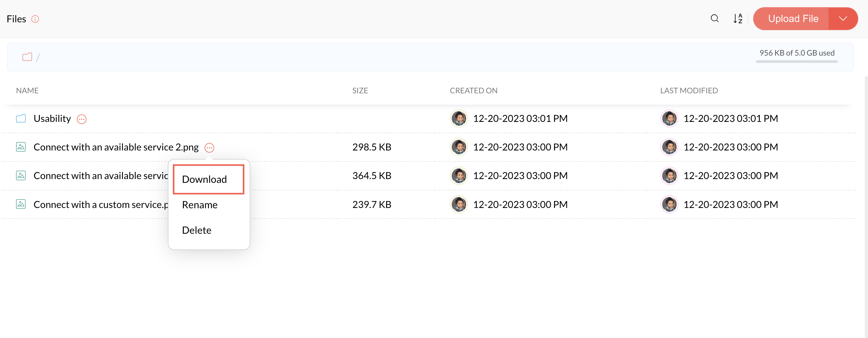Screen dimensions: 868x338
Task: Open the Usability folder
Action: [x=52, y=118]
